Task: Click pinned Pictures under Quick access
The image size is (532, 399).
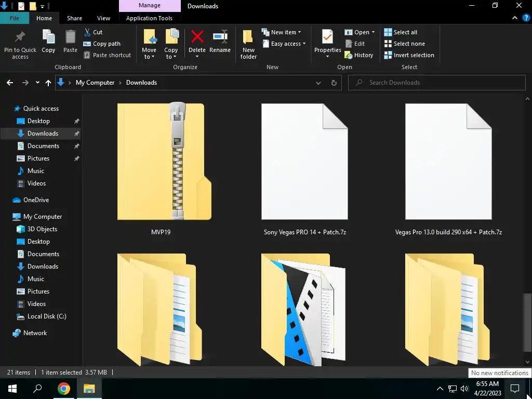Action: (38, 158)
